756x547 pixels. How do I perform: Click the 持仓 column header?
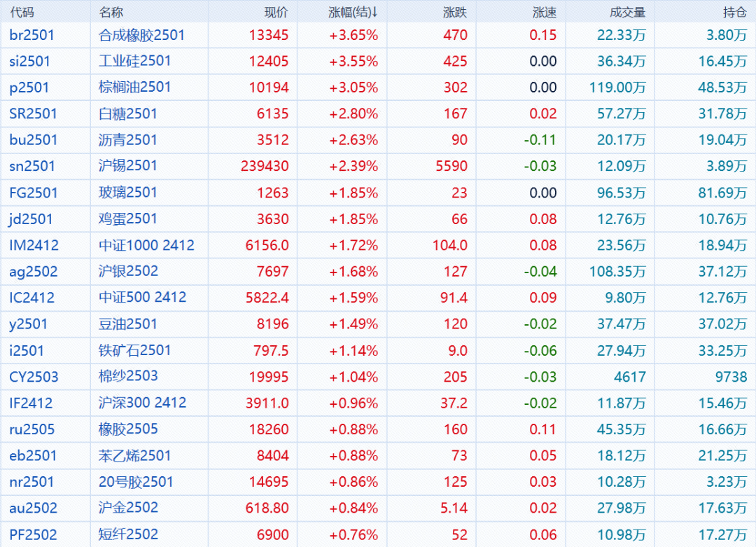tap(735, 12)
